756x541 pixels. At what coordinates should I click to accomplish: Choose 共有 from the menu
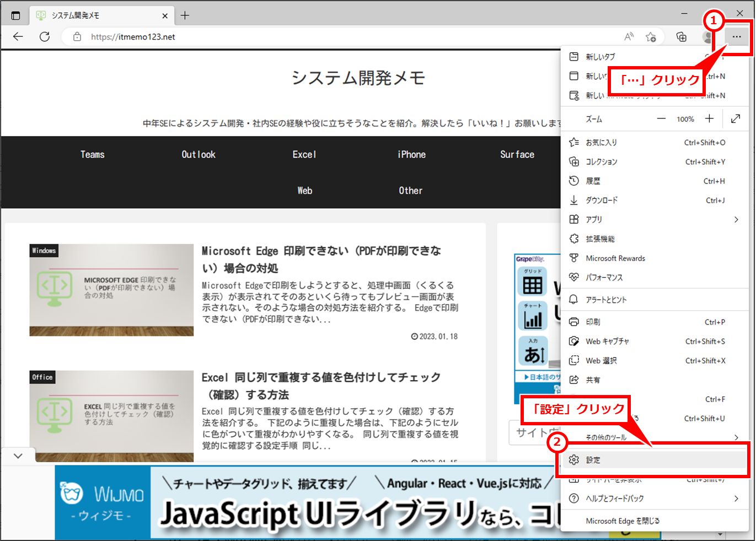655,380
